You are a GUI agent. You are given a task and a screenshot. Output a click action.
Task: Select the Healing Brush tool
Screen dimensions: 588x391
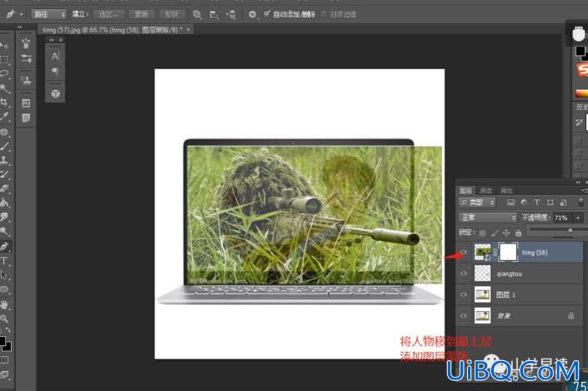4,132
